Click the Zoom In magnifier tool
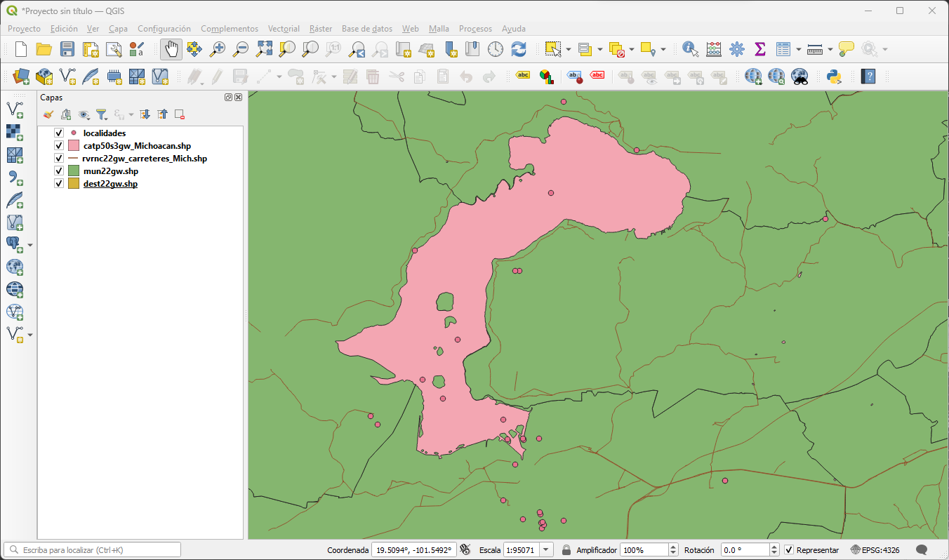 (218, 49)
